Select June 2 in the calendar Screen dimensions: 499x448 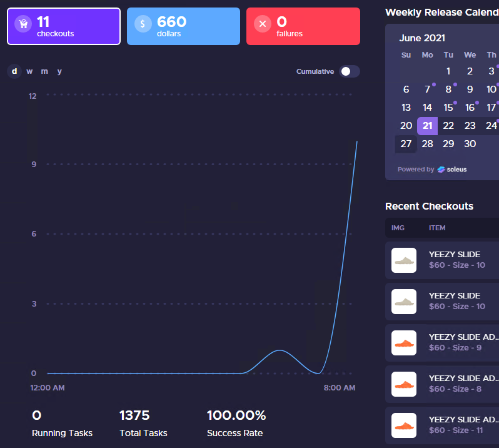(470, 71)
